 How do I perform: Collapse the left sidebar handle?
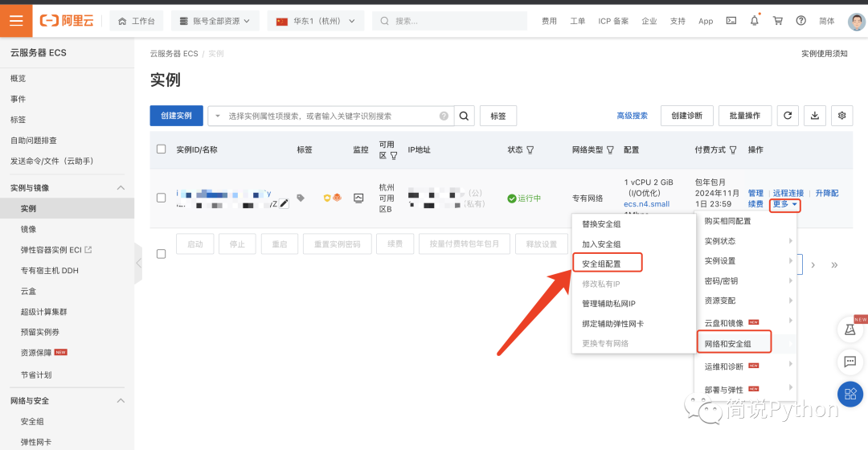point(138,264)
